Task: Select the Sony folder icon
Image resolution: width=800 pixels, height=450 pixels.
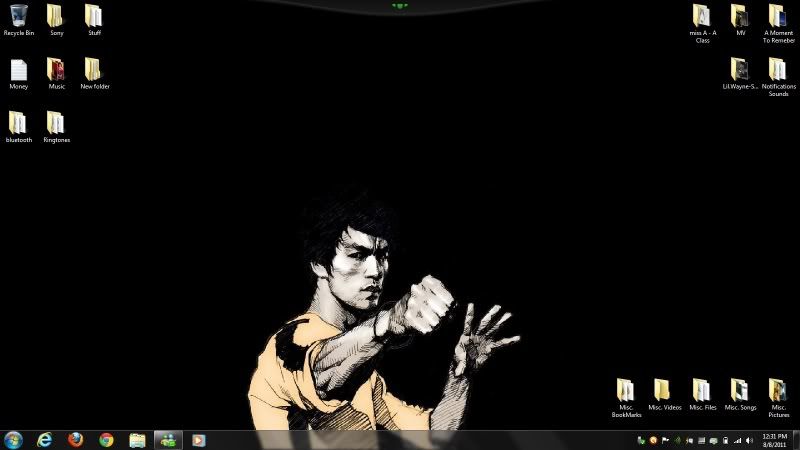Action: point(56,20)
